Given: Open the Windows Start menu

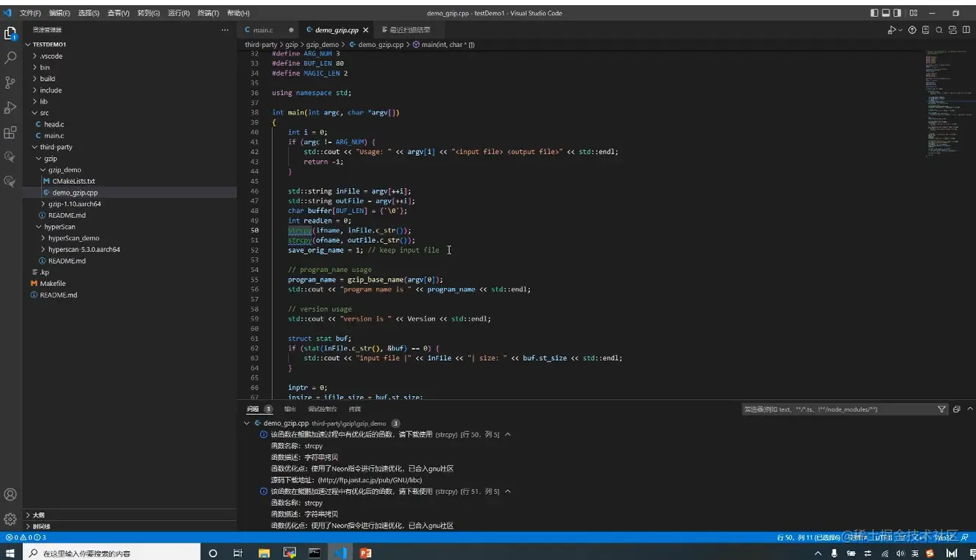Looking at the screenshot, I should click(10, 553).
